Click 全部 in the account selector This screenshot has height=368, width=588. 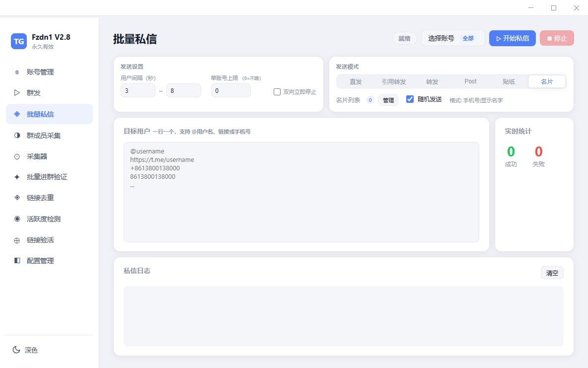468,38
